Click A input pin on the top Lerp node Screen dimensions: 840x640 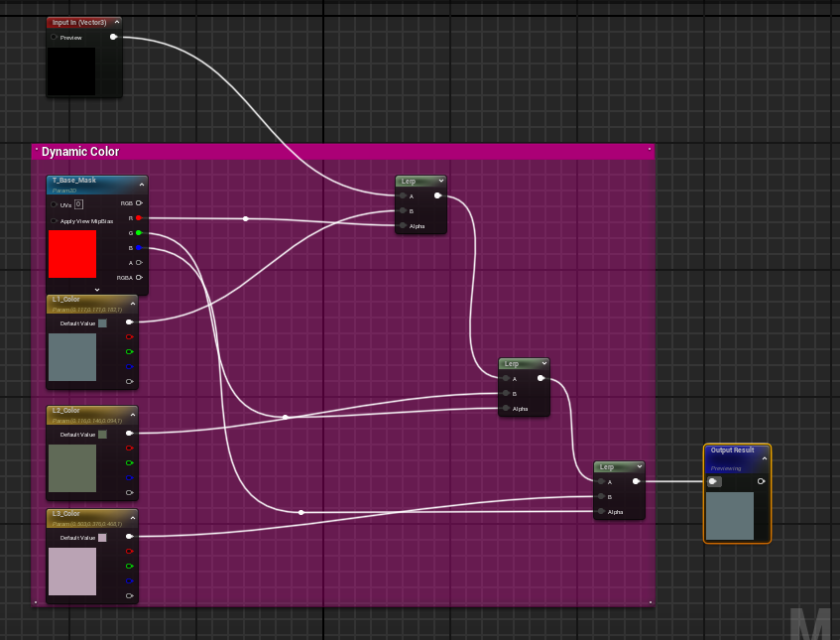coord(403,195)
